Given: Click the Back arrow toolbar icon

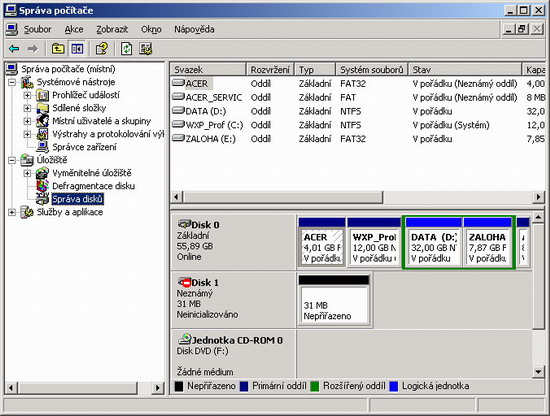Looking at the screenshot, I should tap(14, 49).
